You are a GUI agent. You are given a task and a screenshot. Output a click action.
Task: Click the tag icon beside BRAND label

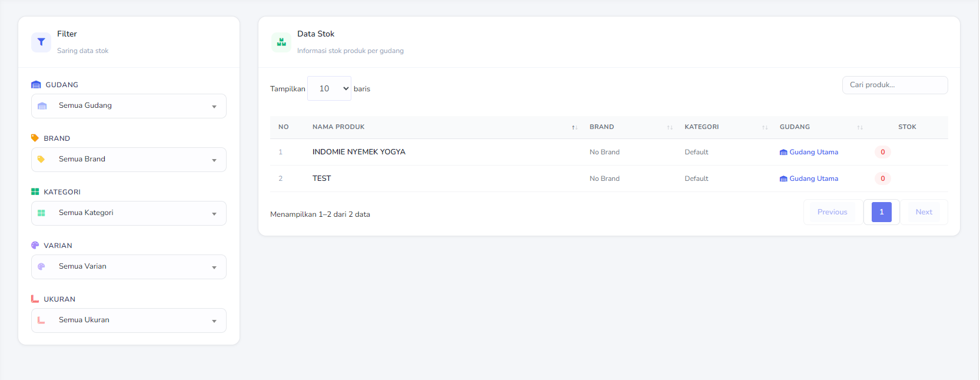click(x=35, y=138)
